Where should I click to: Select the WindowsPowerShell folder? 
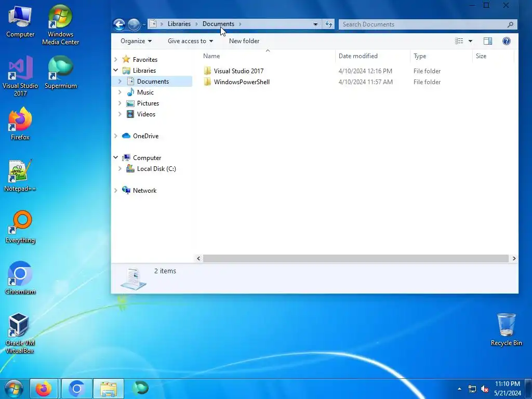click(x=242, y=82)
